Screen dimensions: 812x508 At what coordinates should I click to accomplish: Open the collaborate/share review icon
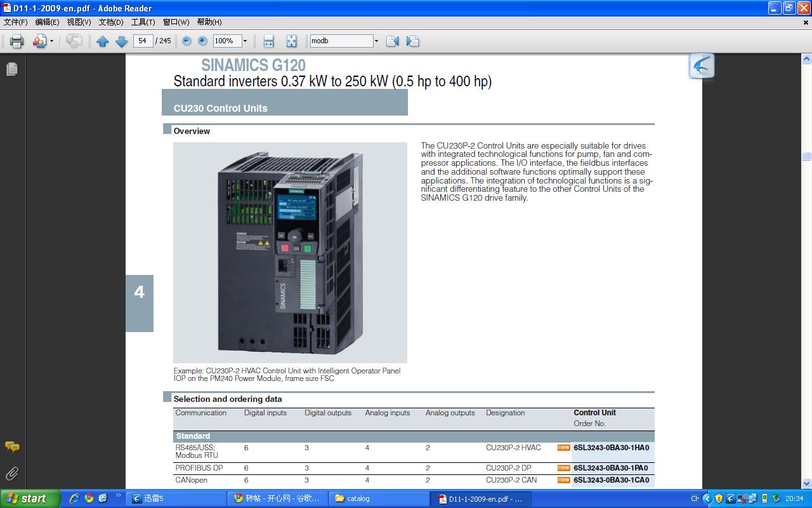39,41
